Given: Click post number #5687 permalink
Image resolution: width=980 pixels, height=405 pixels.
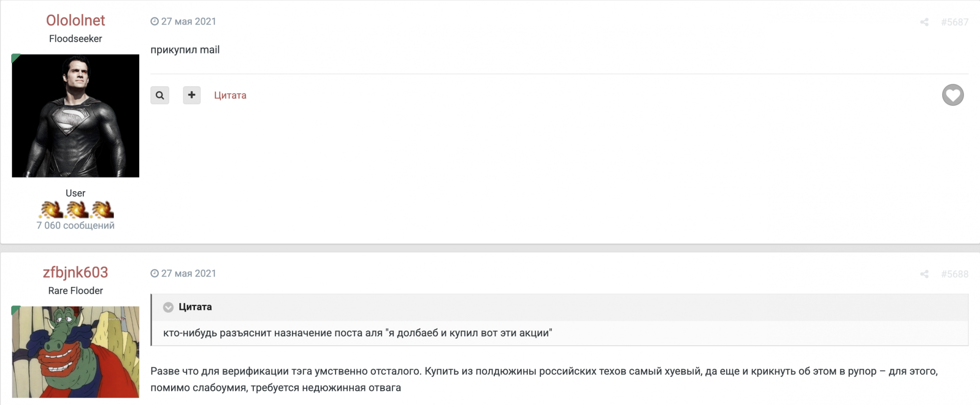Looking at the screenshot, I should tap(955, 22).
